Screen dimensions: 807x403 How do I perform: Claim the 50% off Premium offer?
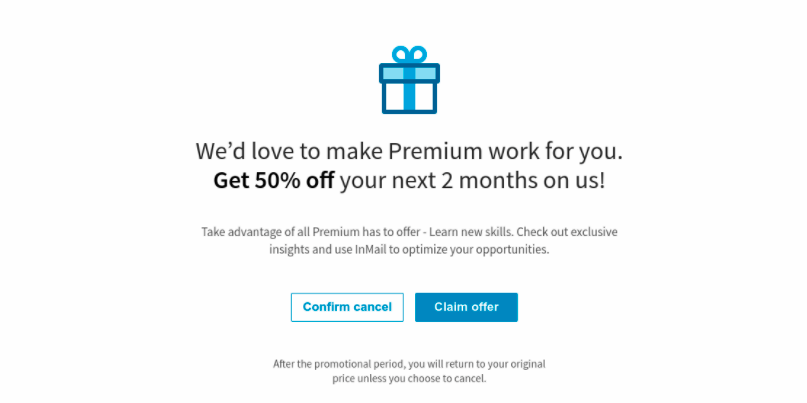pos(466,307)
